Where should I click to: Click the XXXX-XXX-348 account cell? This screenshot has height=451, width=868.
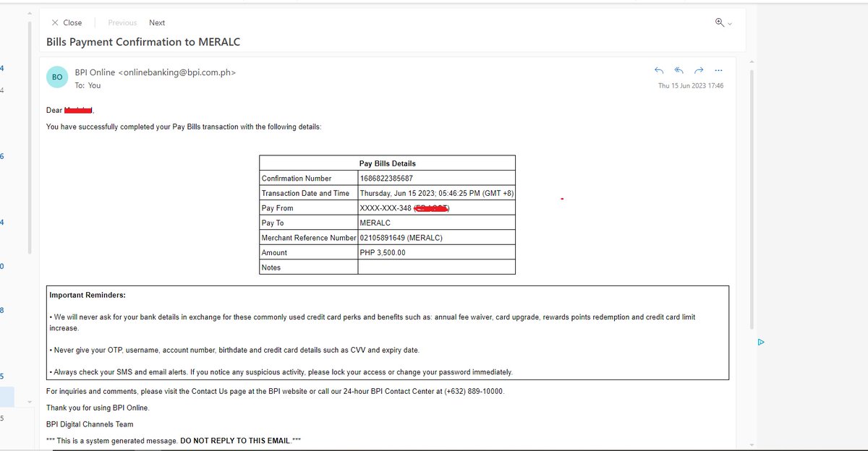tap(437, 208)
